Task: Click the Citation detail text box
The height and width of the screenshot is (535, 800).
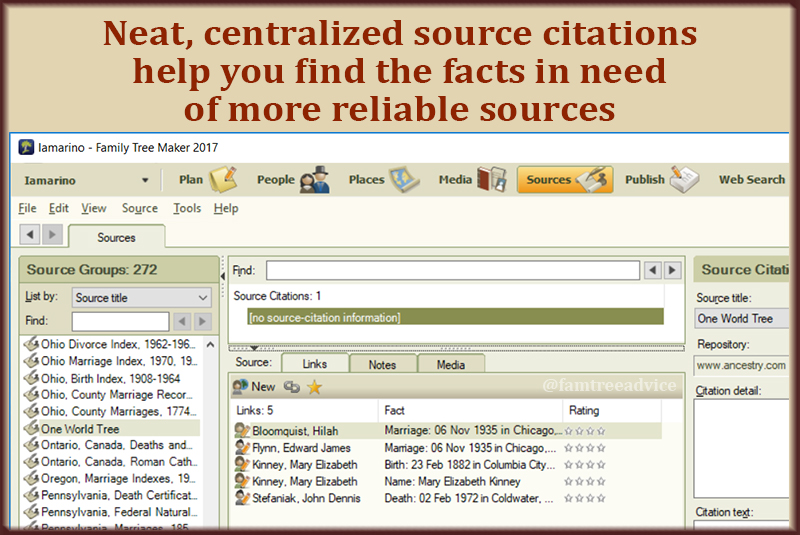Action: pyautogui.click(x=741, y=448)
